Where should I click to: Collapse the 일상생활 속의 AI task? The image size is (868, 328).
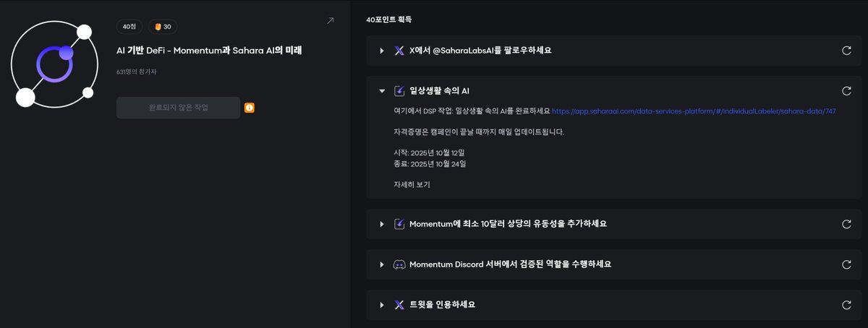click(x=382, y=91)
